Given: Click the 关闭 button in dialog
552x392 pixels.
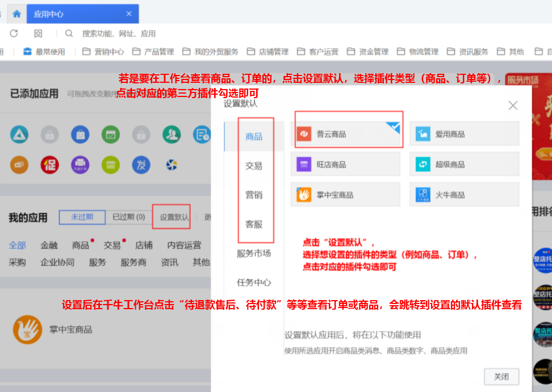Looking at the screenshot, I should click(501, 377).
